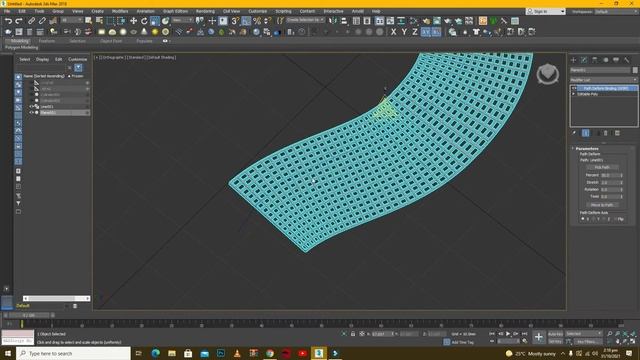Open the Modify command panel tab
Image resolution: width=640 pixels, height=360 pixels.
pyautogui.click(x=584, y=60)
